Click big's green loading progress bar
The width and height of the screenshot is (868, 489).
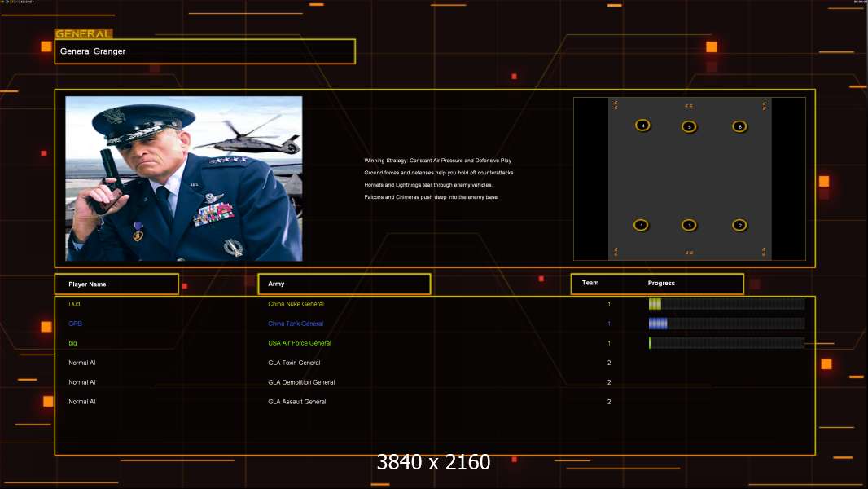(726, 343)
